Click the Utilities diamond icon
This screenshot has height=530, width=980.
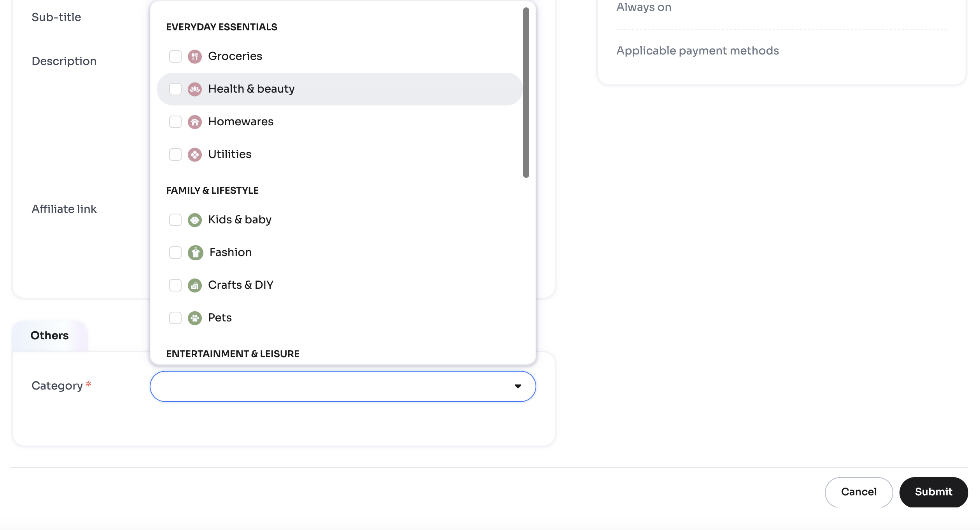[x=194, y=154]
